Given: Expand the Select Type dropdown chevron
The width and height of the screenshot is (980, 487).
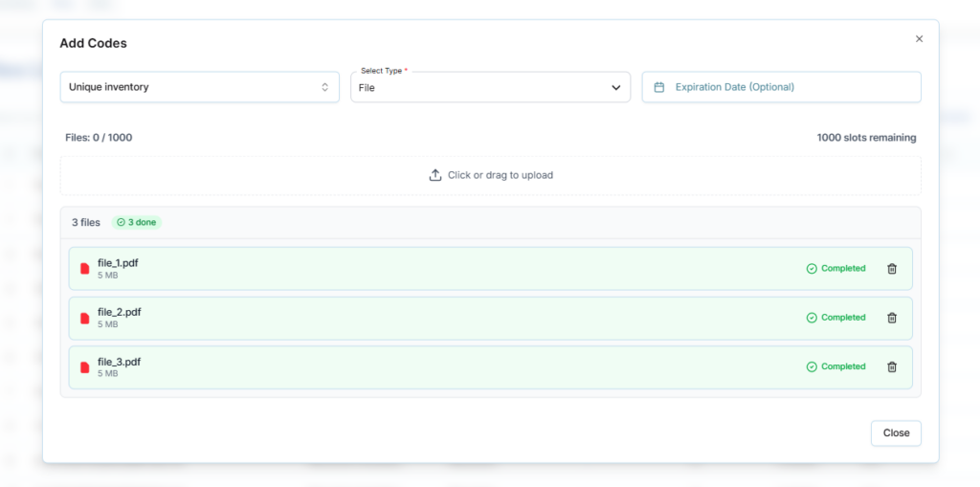Looking at the screenshot, I should tap(615, 88).
